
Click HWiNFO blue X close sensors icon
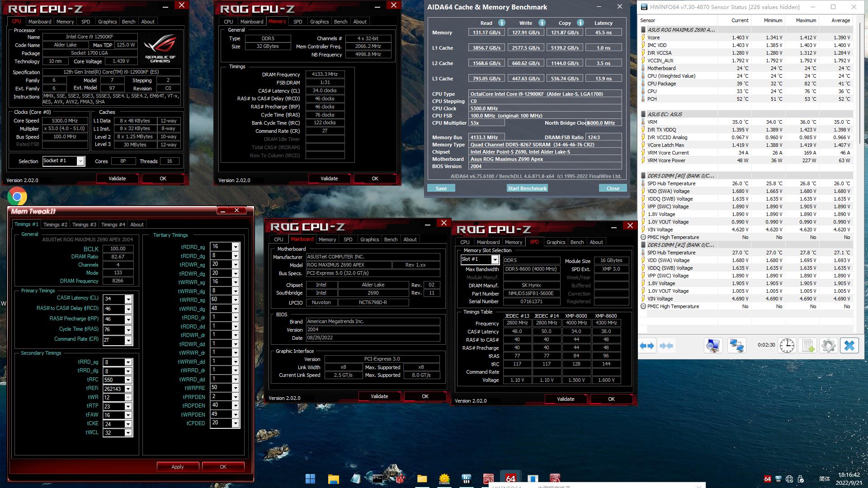849,346
